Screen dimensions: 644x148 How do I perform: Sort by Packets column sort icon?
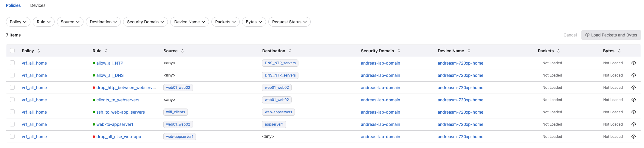pos(558,51)
